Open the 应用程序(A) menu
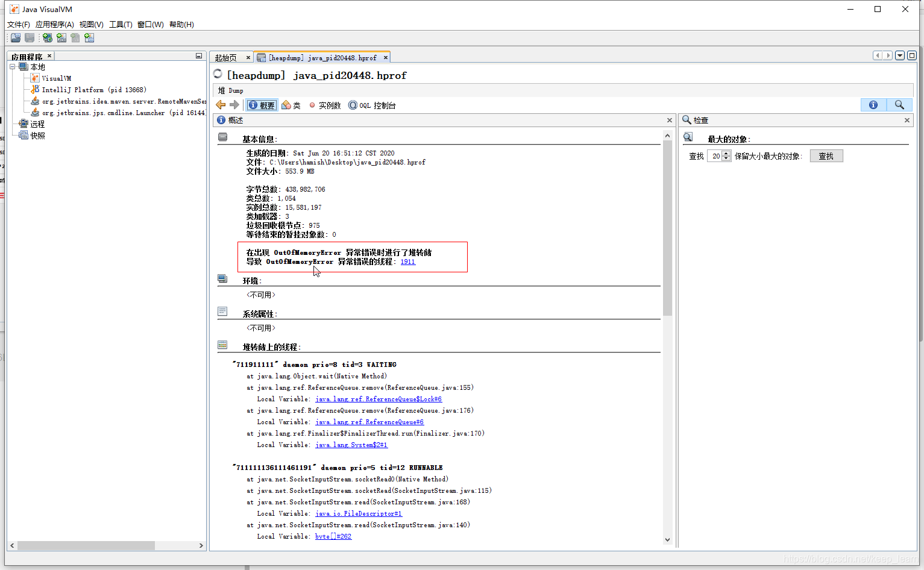The width and height of the screenshot is (924, 570). pos(55,25)
